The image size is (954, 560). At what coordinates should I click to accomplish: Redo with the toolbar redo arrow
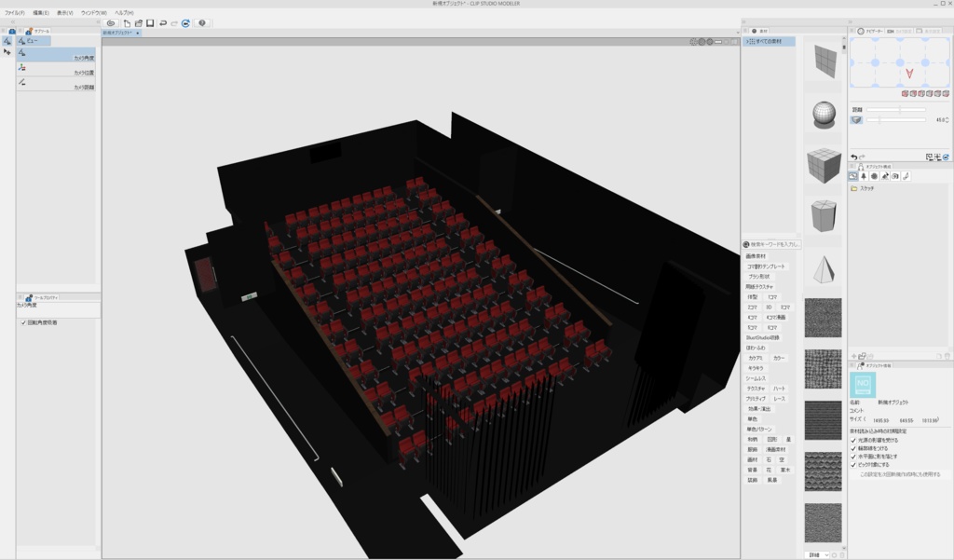coord(174,23)
